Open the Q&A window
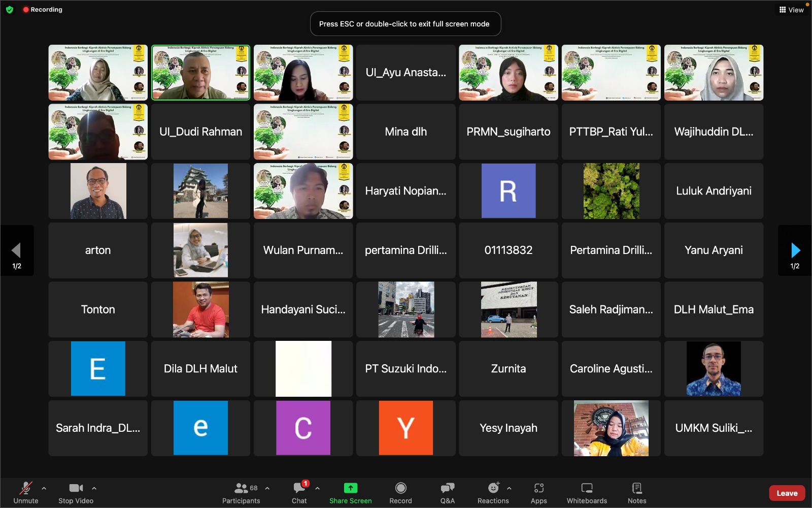Image resolution: width=812 pixels, height=508 pixels. coord(447,492)
